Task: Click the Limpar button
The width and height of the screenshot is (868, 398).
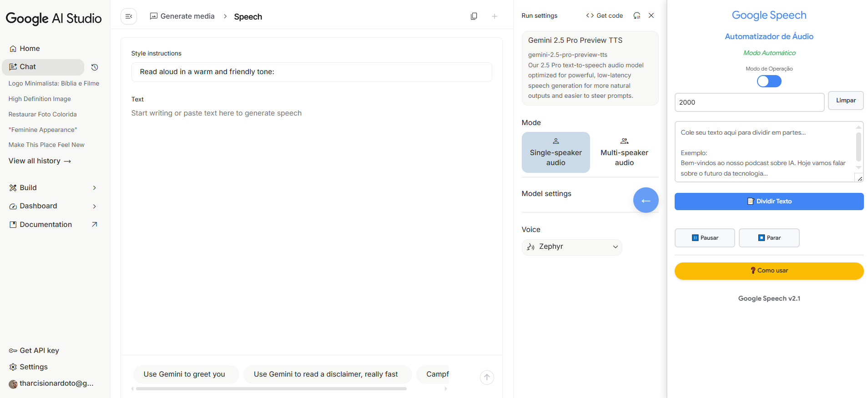Action: pos(846,101)
